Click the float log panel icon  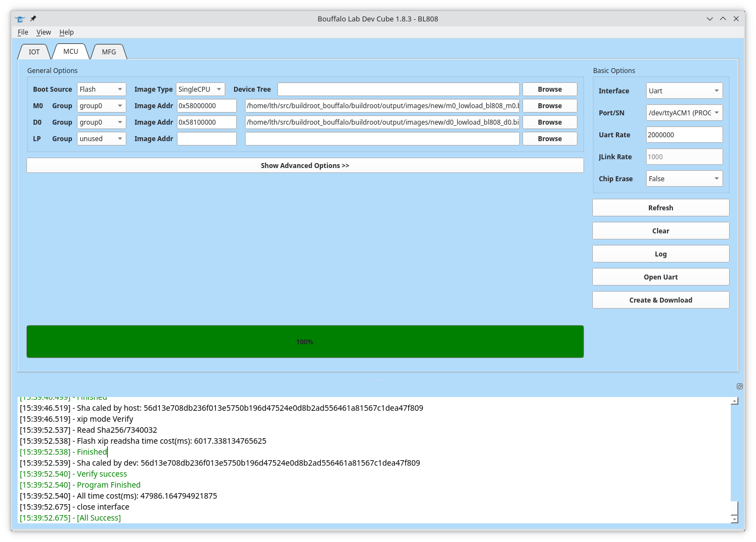pos(740,387)
